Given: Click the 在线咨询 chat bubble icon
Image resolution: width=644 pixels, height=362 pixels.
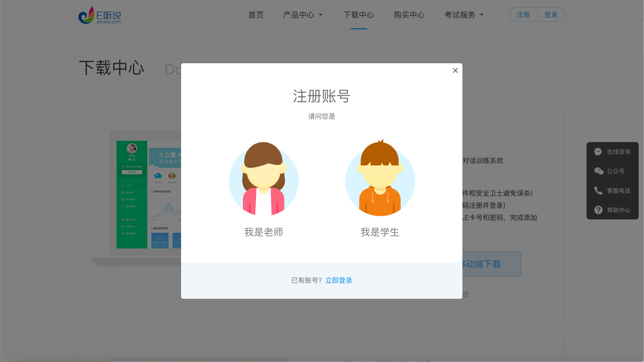Looking at the screenshot, I should tap(598, 152).
